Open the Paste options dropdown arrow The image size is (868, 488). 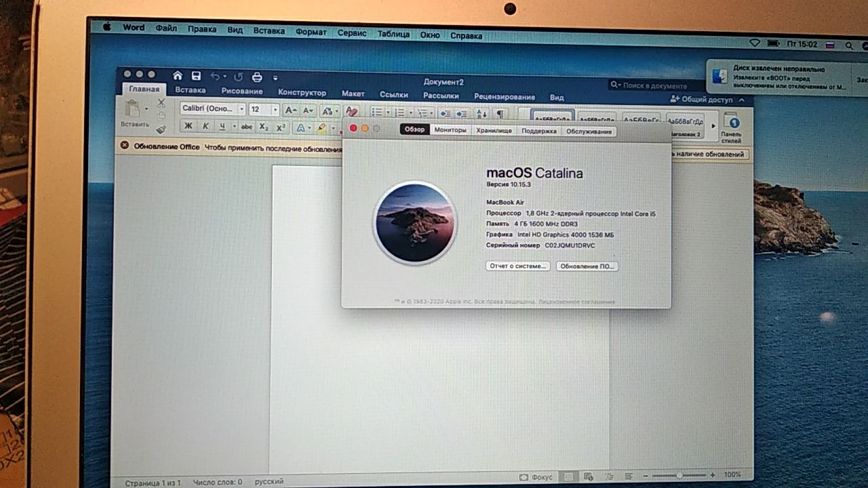146,109
